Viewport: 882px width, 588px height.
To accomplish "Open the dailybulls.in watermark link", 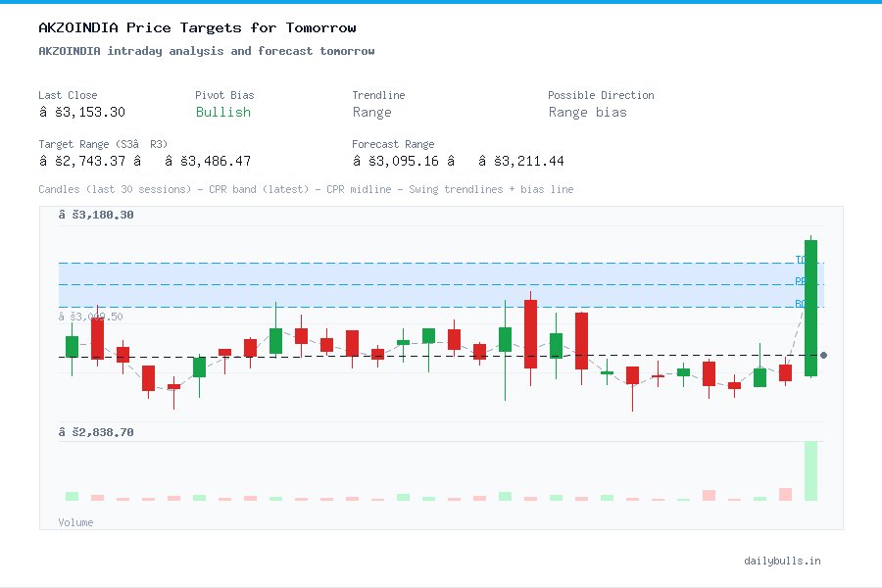I will pyautogui.click(x=782, y=561).
